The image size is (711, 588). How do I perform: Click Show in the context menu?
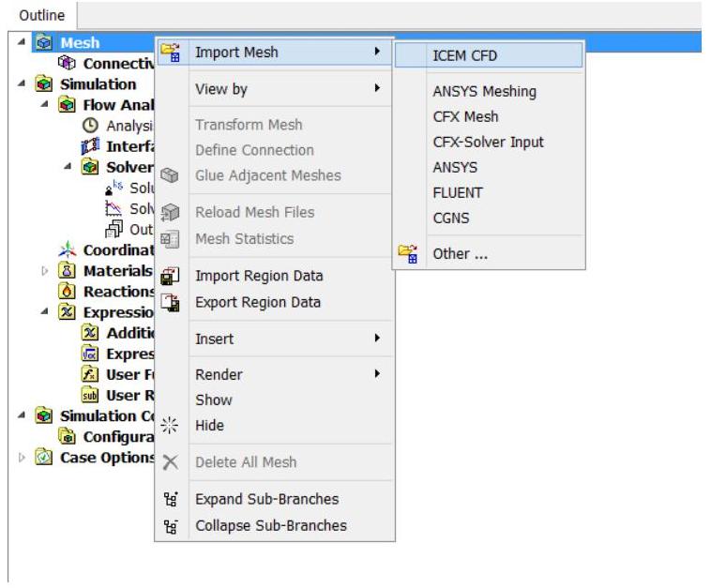(x=275, y=400)
